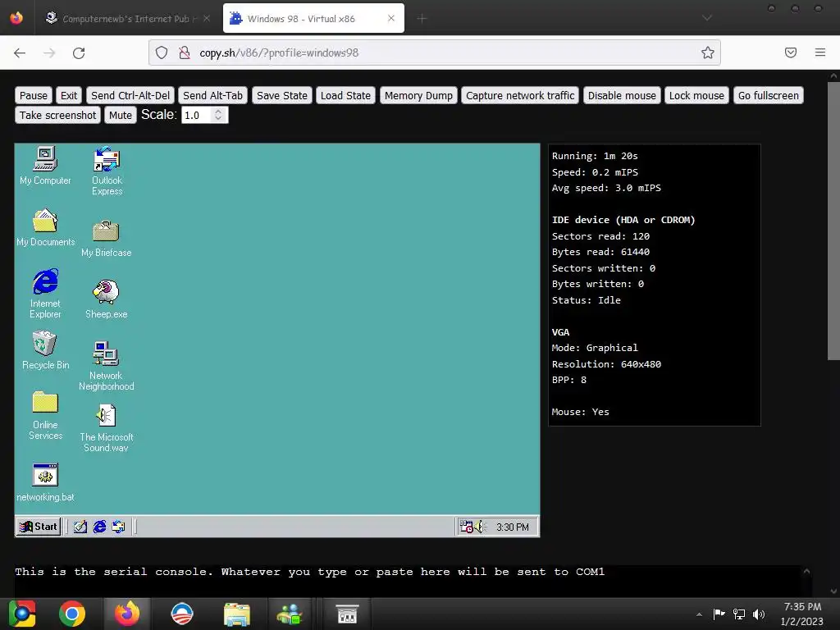The width and height of the screenshot is (840, 630).
Task: Click the Windows 98 Start button
Action: coord(39,527)
